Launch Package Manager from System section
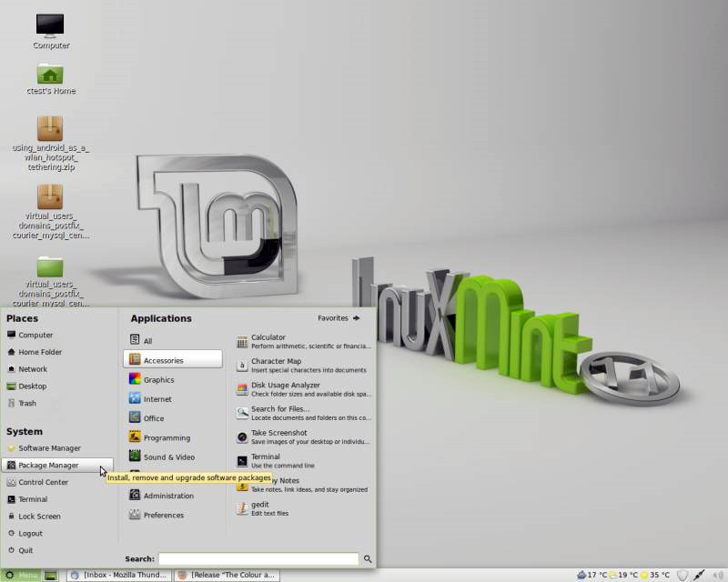This screenshot has width=728, height=582. coord(57,465)
